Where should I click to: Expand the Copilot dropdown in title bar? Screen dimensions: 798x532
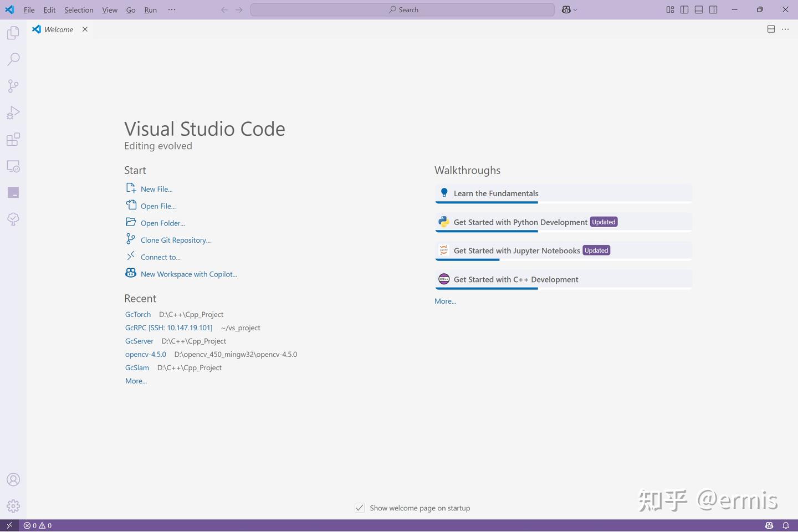tap(575, 9)
